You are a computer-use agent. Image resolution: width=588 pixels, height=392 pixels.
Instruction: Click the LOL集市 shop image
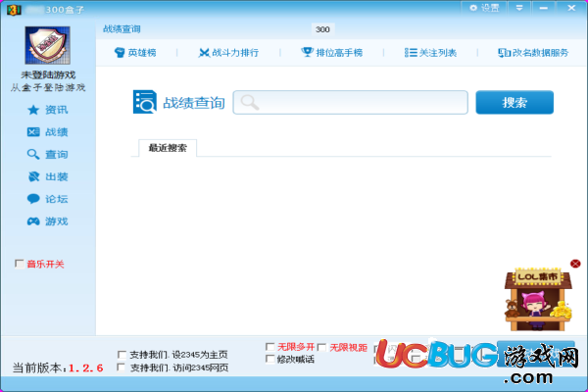point(538,299)
